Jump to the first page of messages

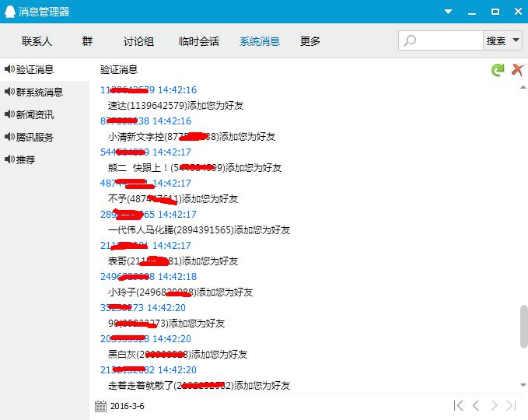(459, 405)
